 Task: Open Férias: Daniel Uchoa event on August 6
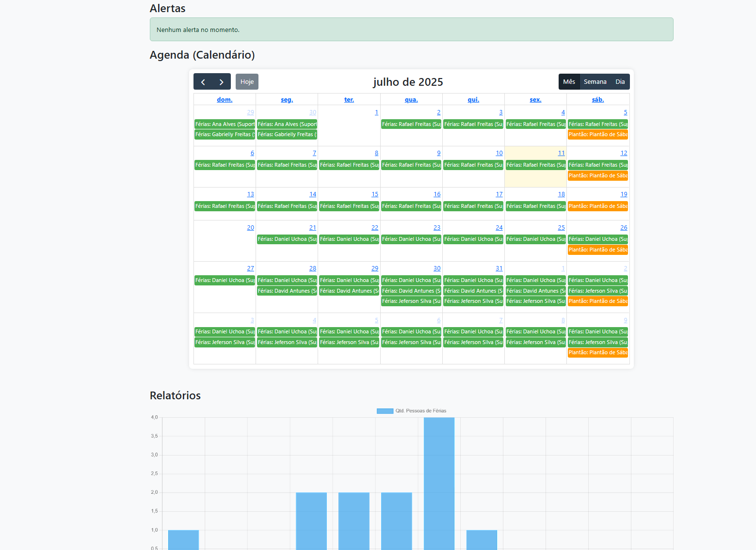(x=411, y=332)
